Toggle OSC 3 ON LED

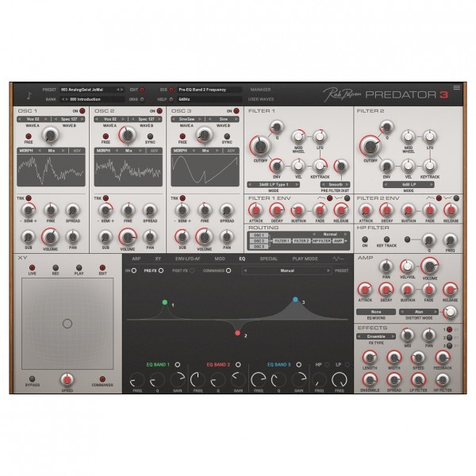(x=236, y=111)
